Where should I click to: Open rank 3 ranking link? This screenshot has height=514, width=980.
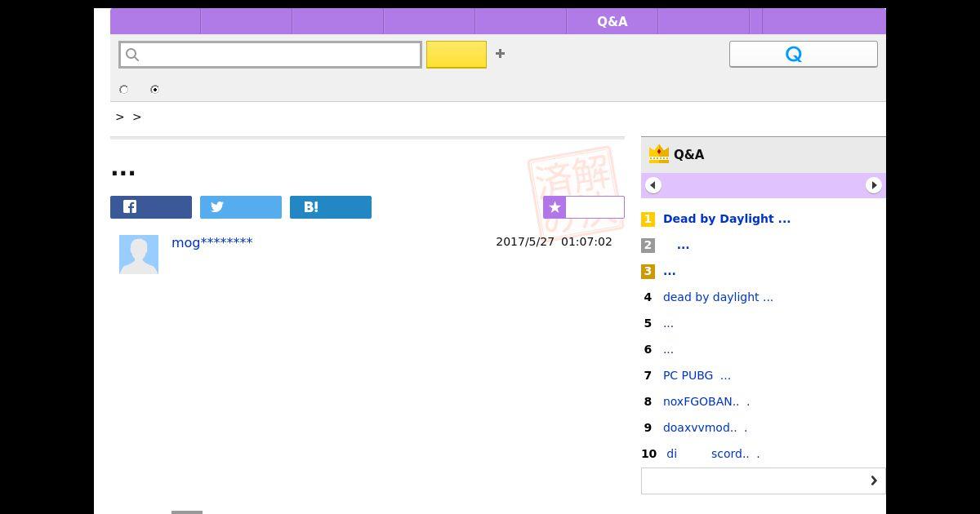pyautogui.click(x=669, y=271)
